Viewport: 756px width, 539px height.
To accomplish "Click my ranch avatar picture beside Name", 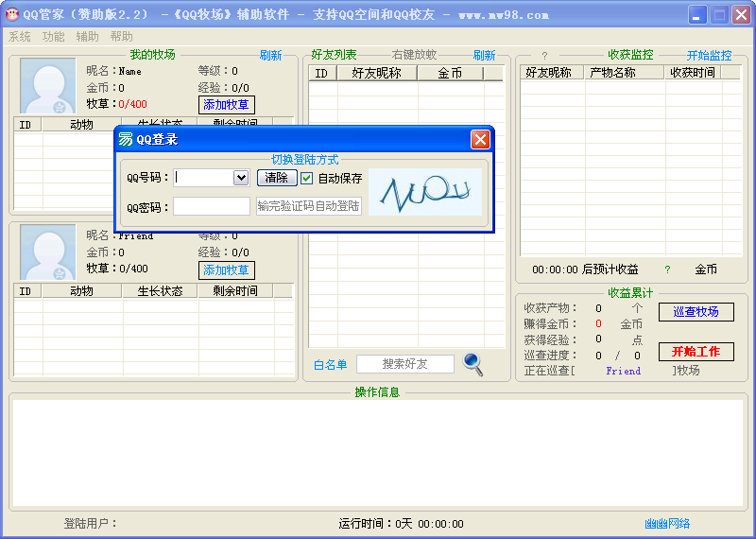I will click(x=48, y=86).
